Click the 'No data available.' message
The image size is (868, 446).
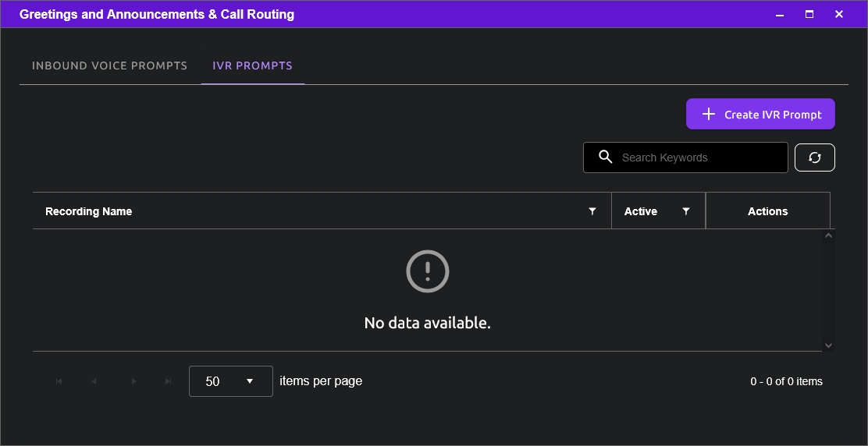click(x=427, y=323)
